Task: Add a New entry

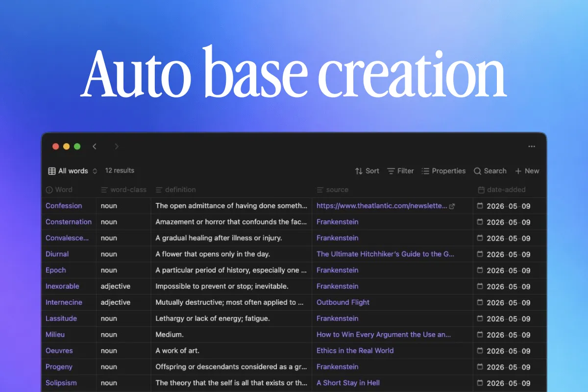Action: (x=527, y=171)
